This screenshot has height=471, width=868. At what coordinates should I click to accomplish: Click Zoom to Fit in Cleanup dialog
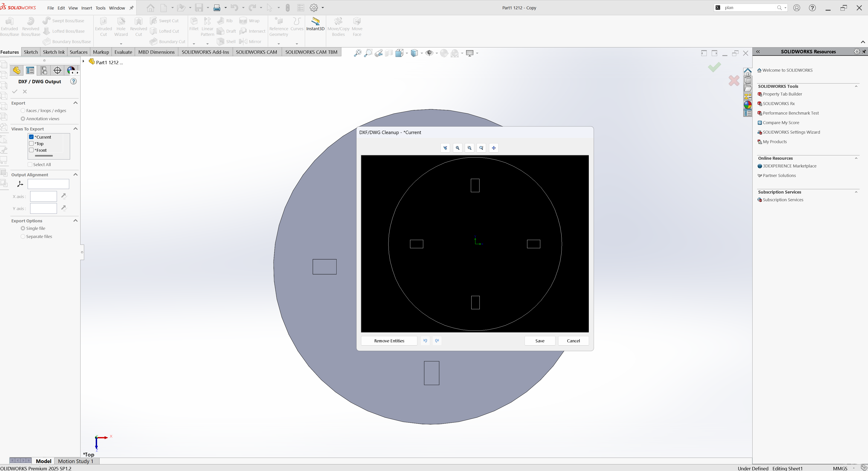[x=457, y=148]
